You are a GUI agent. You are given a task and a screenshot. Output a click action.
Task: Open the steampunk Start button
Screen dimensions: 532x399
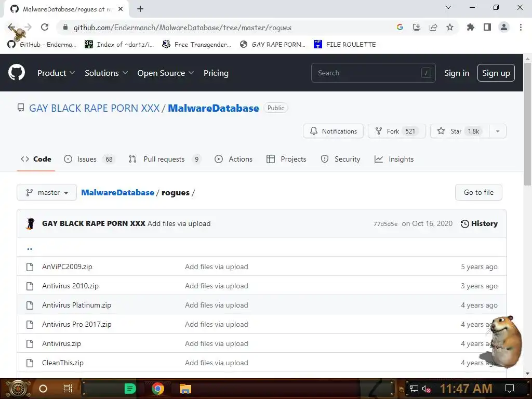click(18, 389)
